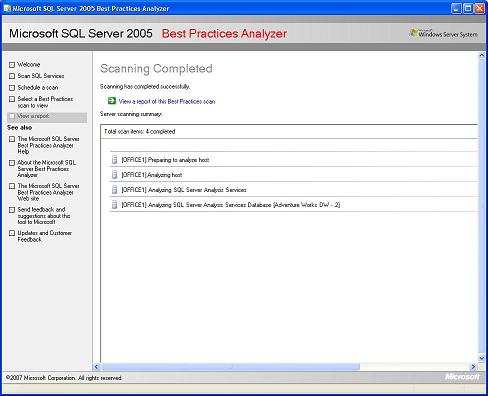Send feedback and suggestions to Microsoft

tap(44, 215)
